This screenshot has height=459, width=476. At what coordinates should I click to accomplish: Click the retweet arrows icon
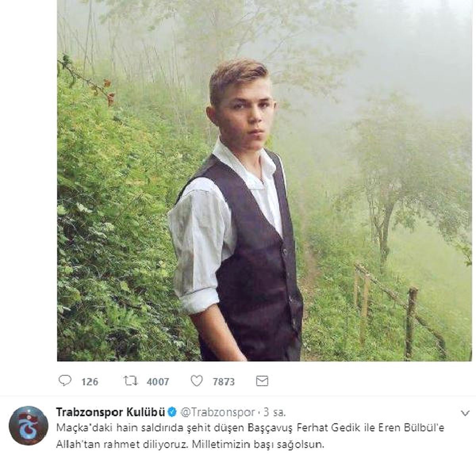point(131,381)
